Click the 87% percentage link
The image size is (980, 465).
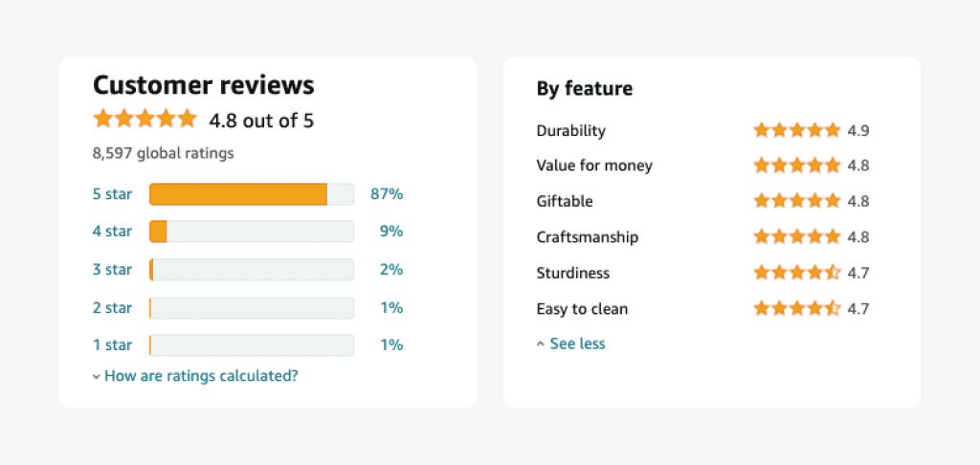(x=387, y=193)
